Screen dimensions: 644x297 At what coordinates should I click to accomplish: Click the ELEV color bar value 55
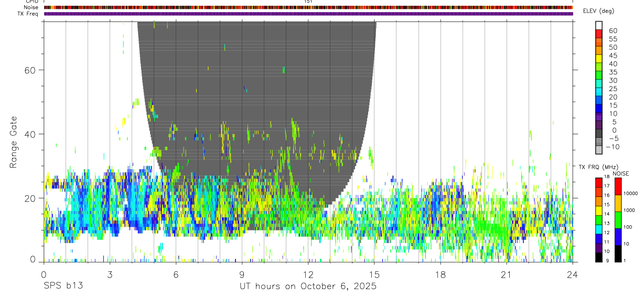(x=613, y=39)
